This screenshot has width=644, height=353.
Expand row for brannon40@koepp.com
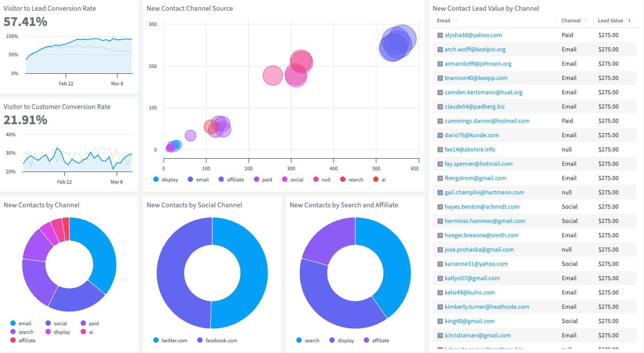(x=440, y=78)
